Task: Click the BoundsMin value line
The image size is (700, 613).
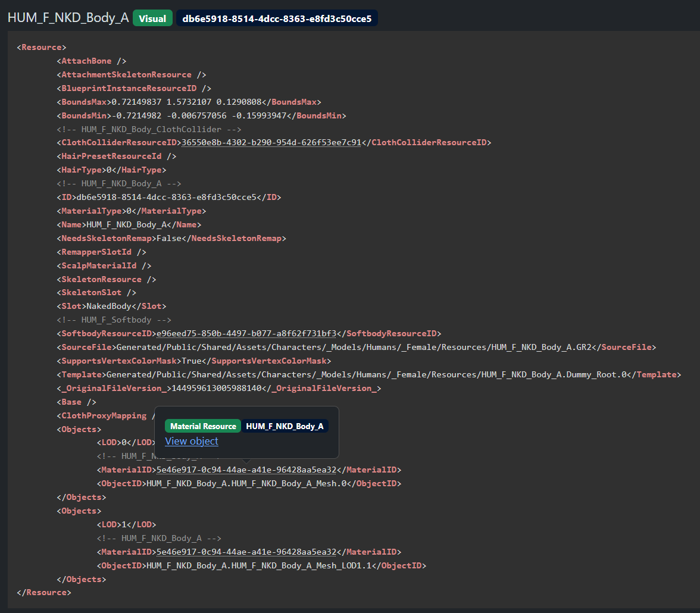Action: pyautogui.click(x=201, y=115)
